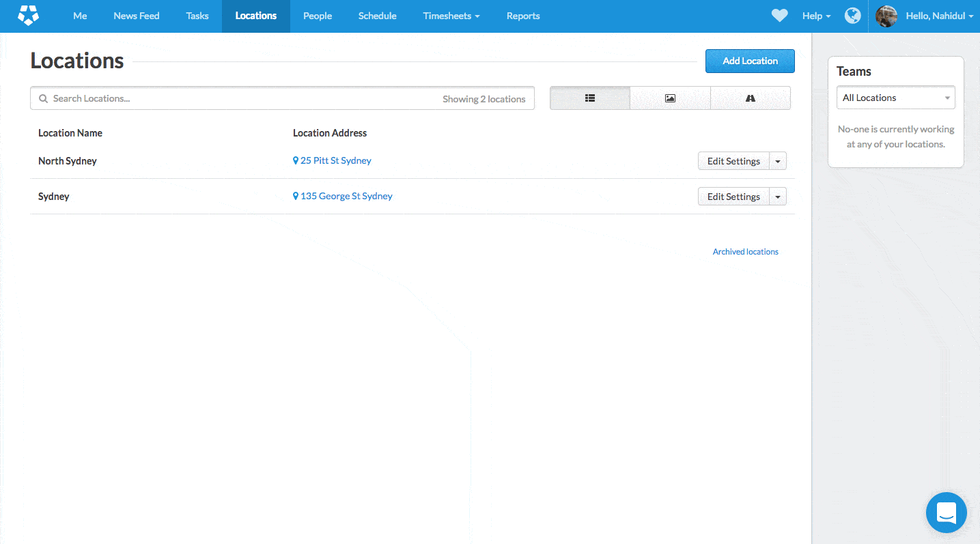Switch to map road view icon

click(x=750, y=98)
